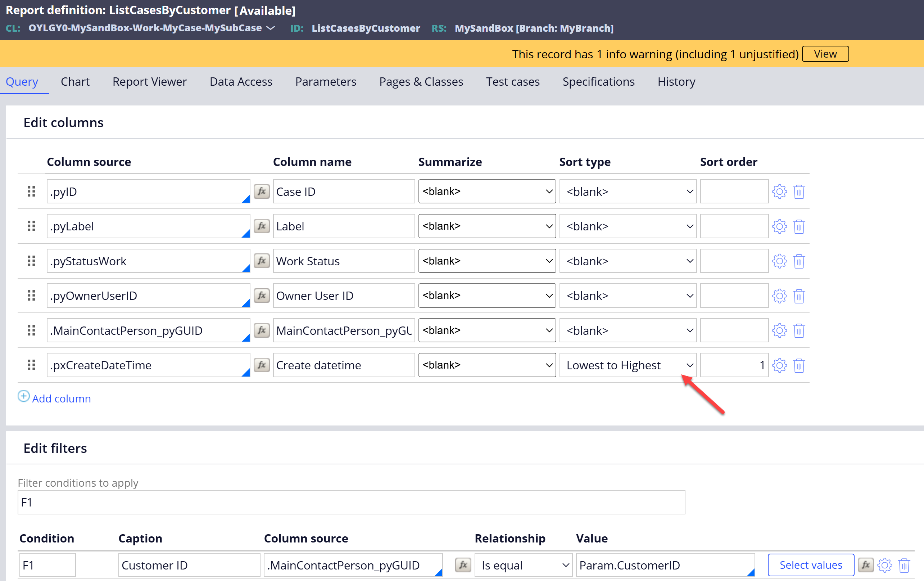Open function builder for .pyLabel column

tap(262, 226)
